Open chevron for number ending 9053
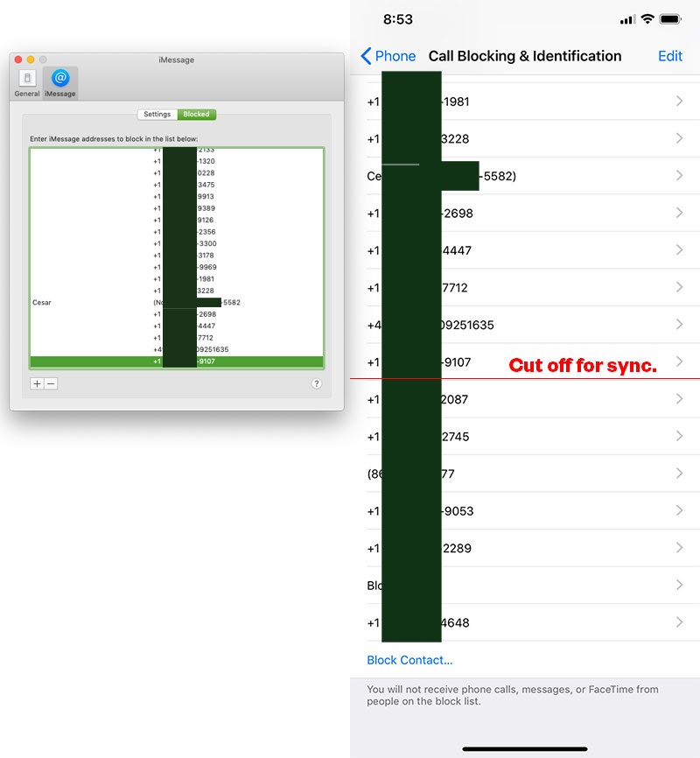The width and height of the screenshot is (700, 758). [x=679, y=510]
